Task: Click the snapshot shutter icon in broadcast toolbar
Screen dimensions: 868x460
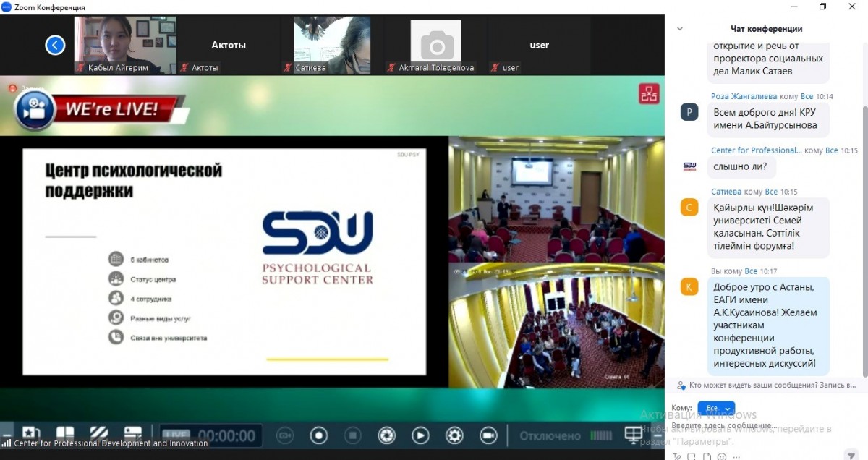Action: click(387, 435)
